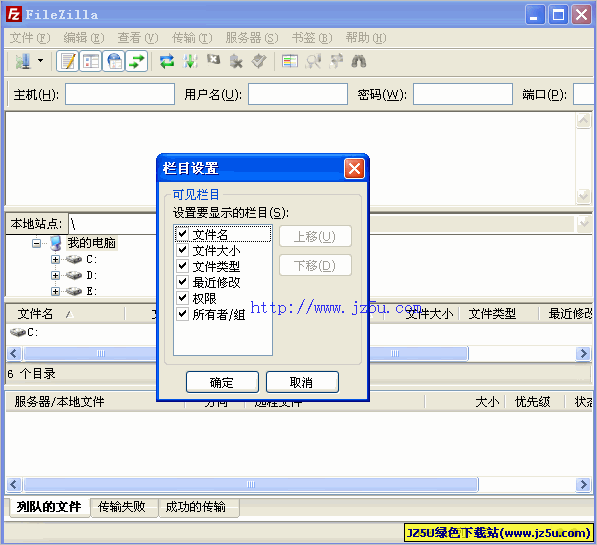Viewport: 597px width, 545px height.
Task: Cancel current operation toolbar icon
Action: (213, 60)
